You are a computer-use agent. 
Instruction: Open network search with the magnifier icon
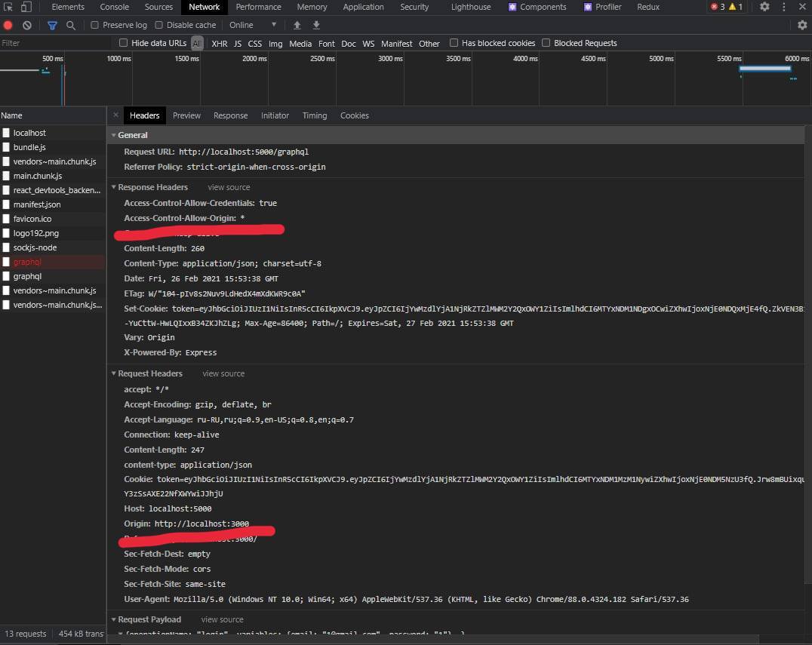71,25
